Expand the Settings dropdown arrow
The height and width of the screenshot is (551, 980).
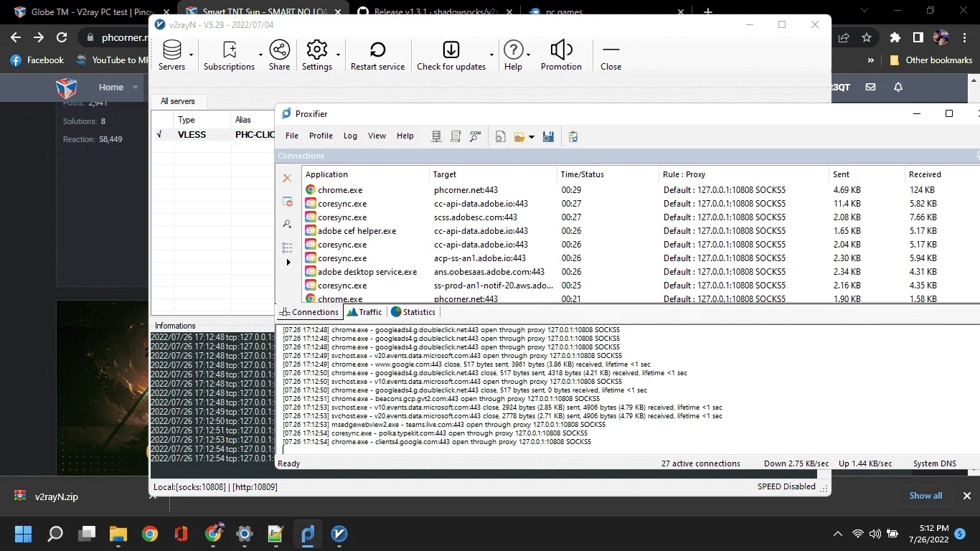pyautogui.click(x=338, y=55)
